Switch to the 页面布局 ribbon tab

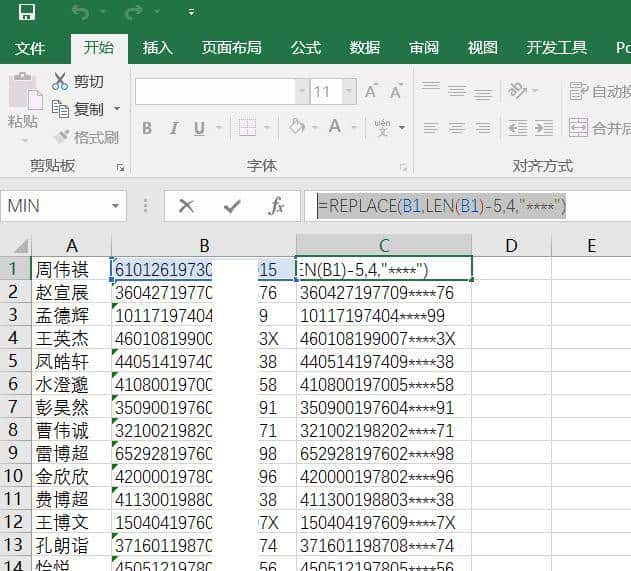tap(232, 48)
